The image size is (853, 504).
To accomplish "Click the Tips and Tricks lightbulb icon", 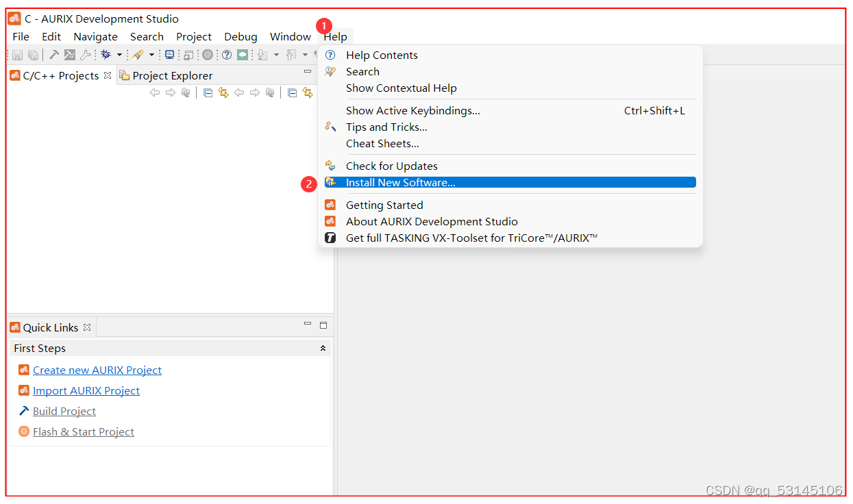I will click(x=330, y=127).
